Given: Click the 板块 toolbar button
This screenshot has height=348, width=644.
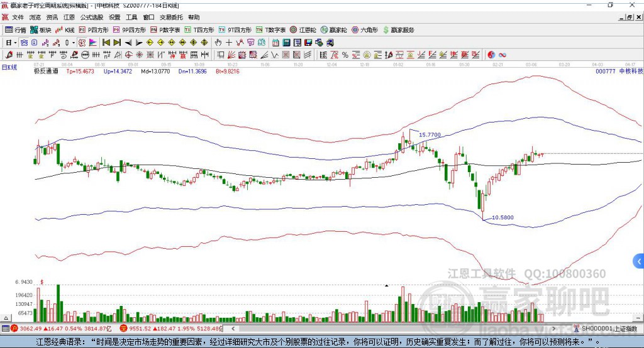Looking at the screenshot, I should tap(41, 30).
